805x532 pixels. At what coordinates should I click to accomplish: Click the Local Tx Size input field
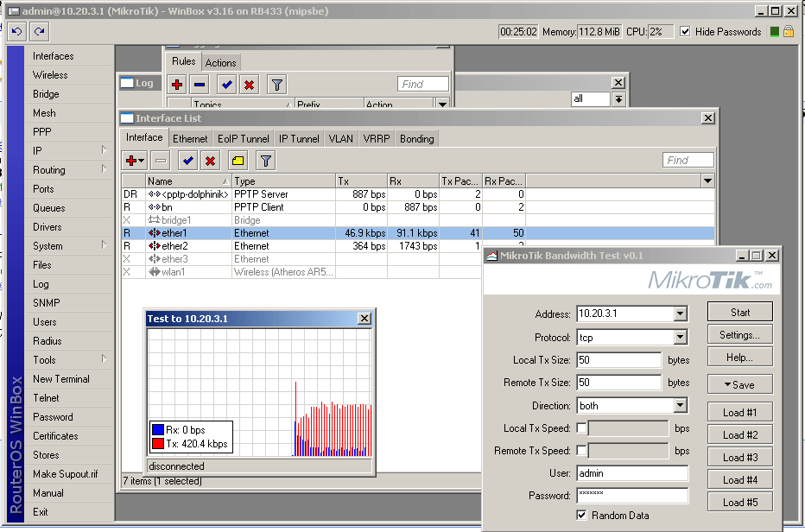(x=618, y=360)
